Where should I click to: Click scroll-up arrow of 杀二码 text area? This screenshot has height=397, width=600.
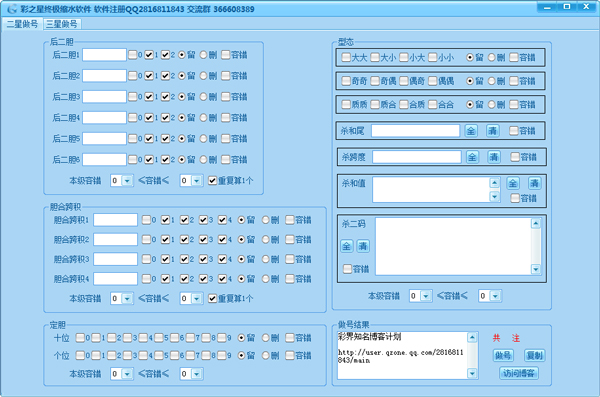[x=536, y=224]
